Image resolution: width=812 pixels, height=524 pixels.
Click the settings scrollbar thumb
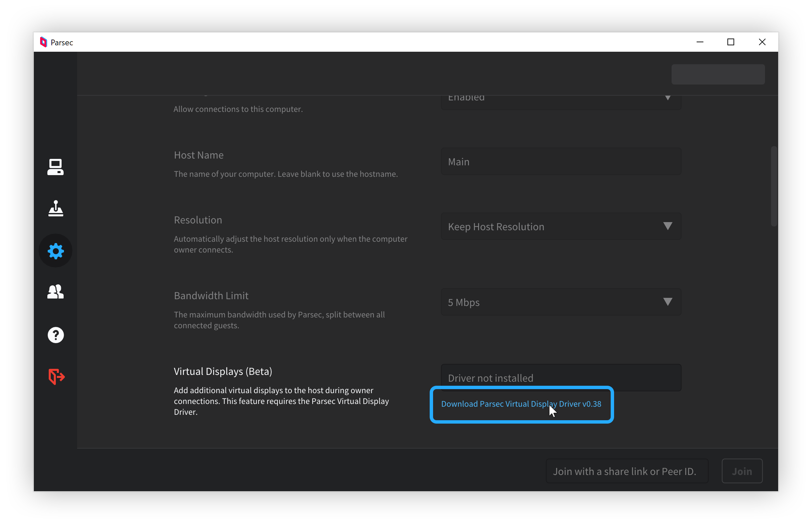773,186
